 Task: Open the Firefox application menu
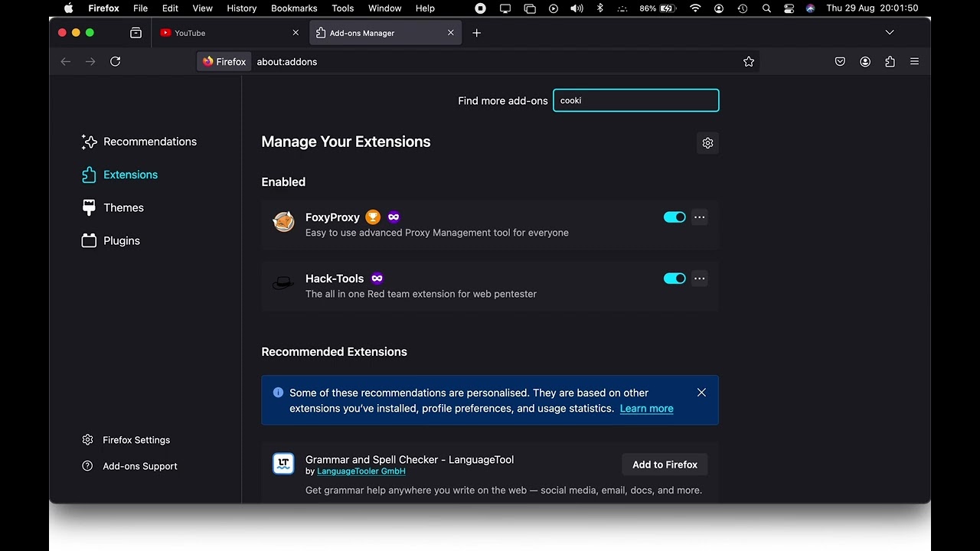[103, 8]
